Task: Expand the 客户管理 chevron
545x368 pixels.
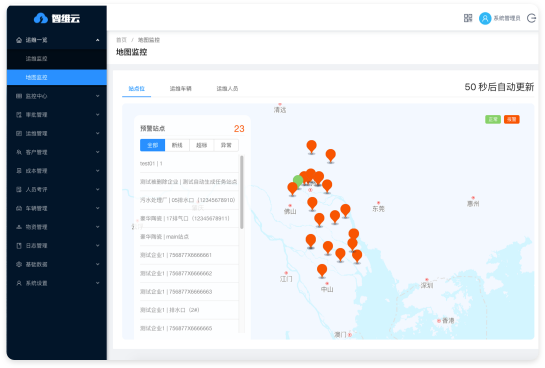Action: (x=98, y=152)
